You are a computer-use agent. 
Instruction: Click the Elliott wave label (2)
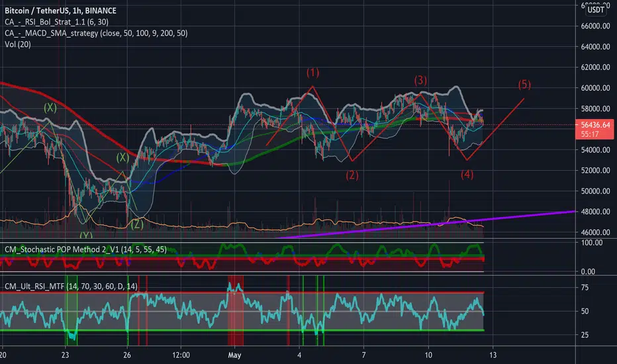(352, 175)
